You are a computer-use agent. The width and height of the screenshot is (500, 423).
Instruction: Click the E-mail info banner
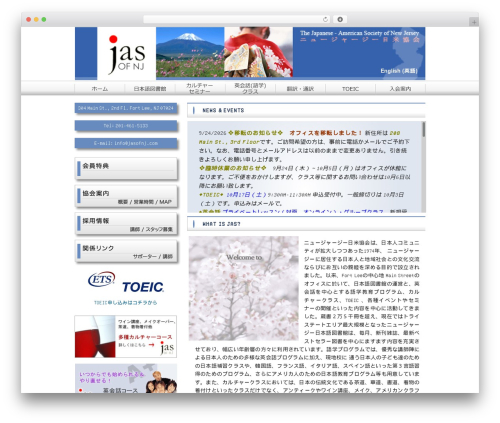pos(126,143)
